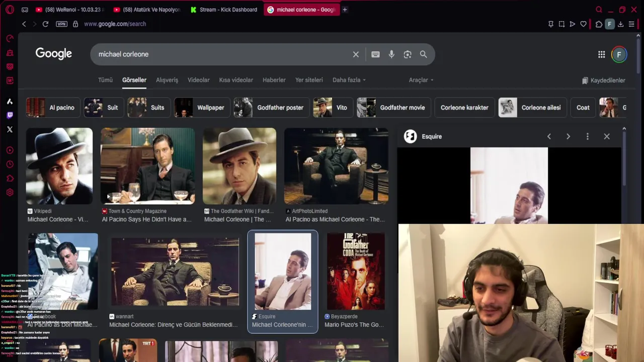Click the Opera logo menu icon
The width and height of the screenshot is (644, 362).
tap(10, 10)
